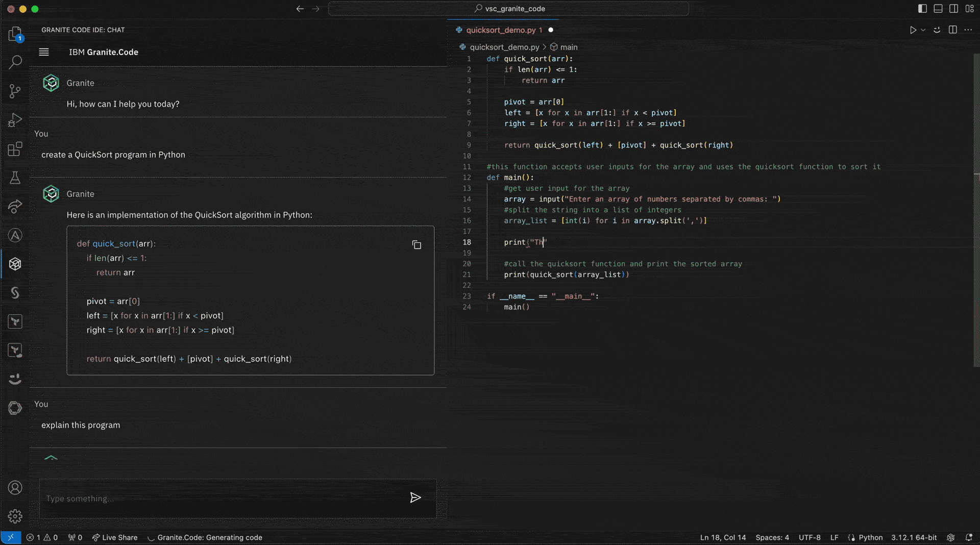Toggle the primary sidebar visibility
The height and width of the screenshot is (545, 980).
(x=922, y=8)
